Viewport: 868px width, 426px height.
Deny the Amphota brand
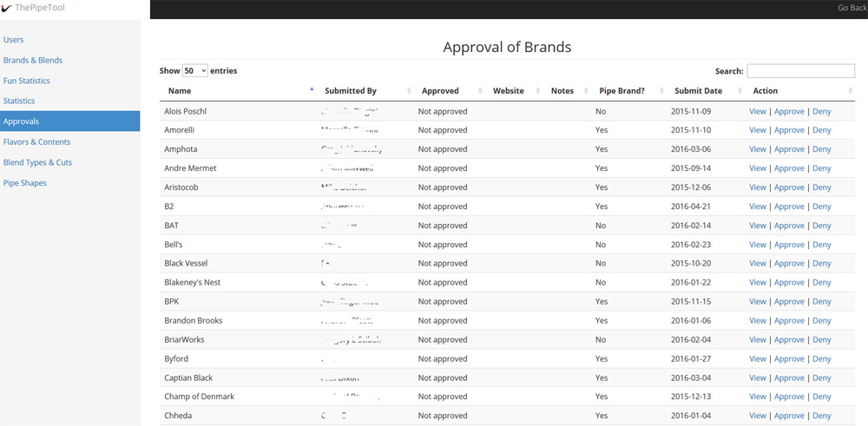[821, 149]
